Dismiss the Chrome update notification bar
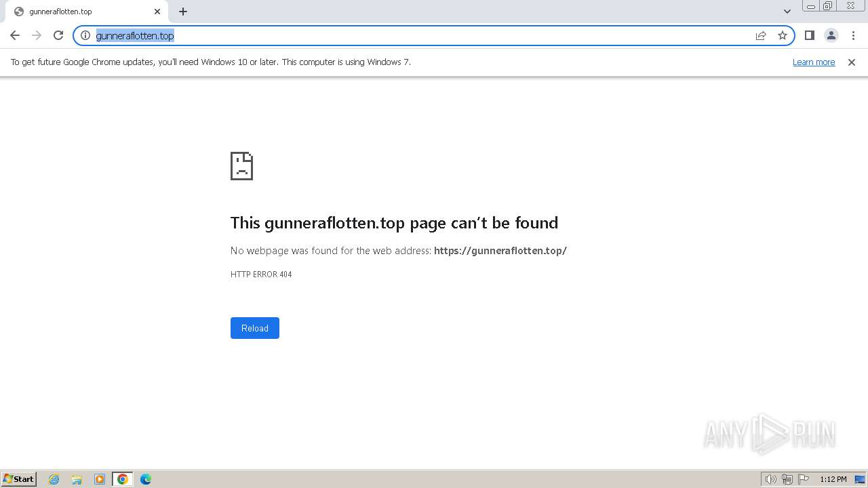 [x=852, y=62]
